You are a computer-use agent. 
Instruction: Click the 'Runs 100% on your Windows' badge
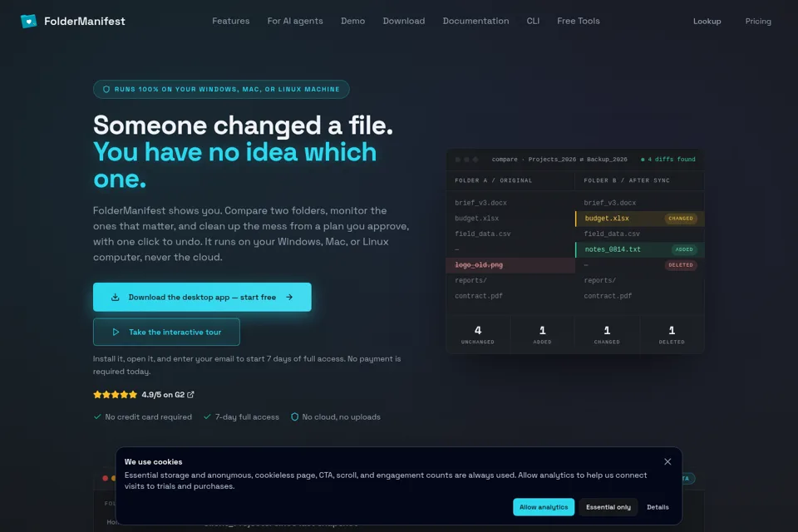221,89
